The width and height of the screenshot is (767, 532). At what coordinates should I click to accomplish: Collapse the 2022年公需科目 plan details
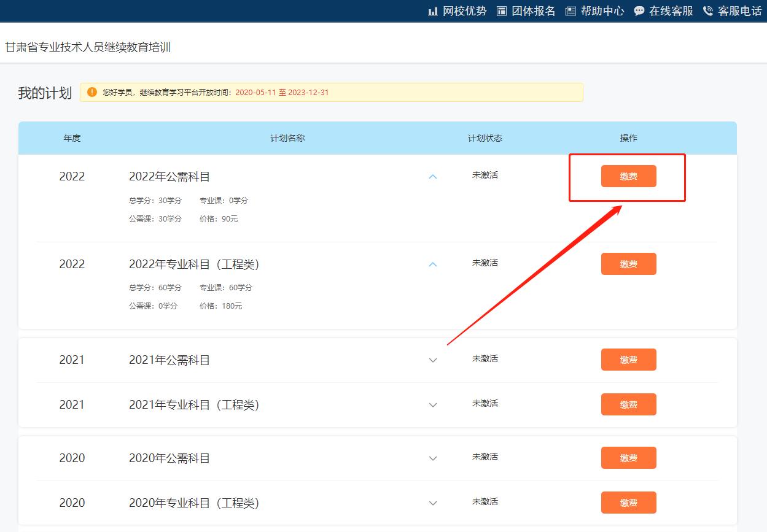click(x=433, y=177)
